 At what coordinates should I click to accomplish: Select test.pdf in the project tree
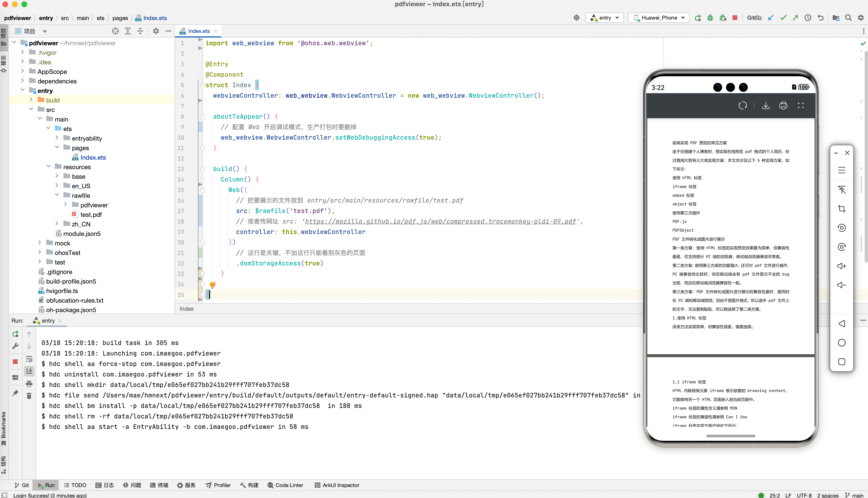coord(91,214)
